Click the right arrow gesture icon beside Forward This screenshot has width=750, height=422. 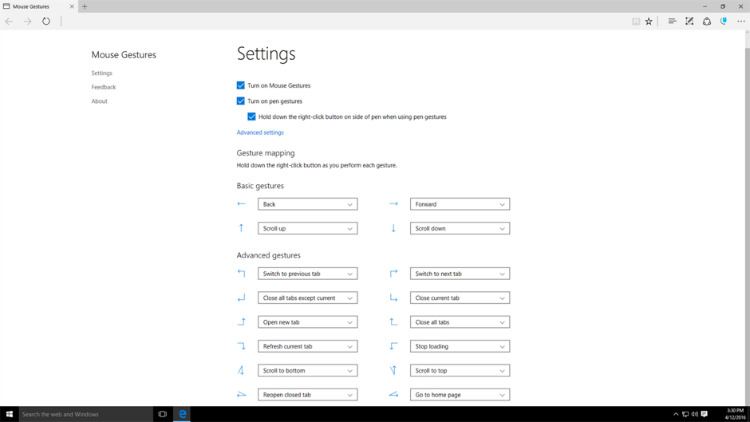coord(393,204)
